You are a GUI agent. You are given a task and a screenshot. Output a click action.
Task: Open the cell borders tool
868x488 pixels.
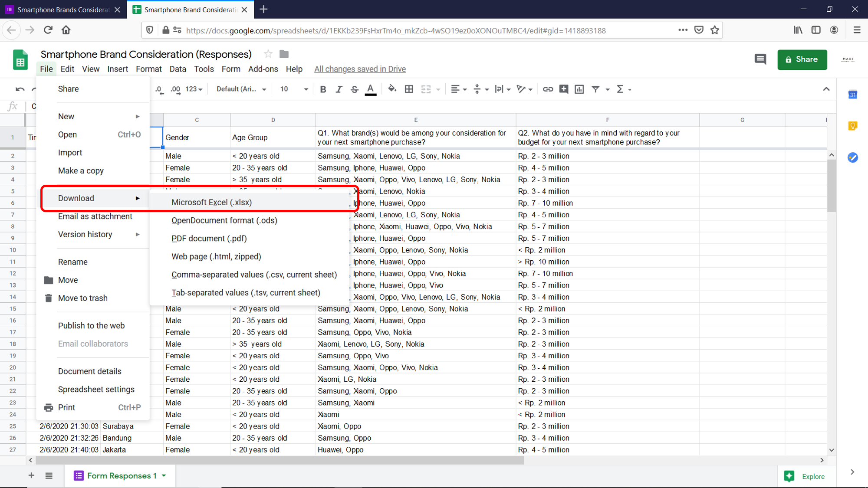pyautogui.click(x=409, y=89)
